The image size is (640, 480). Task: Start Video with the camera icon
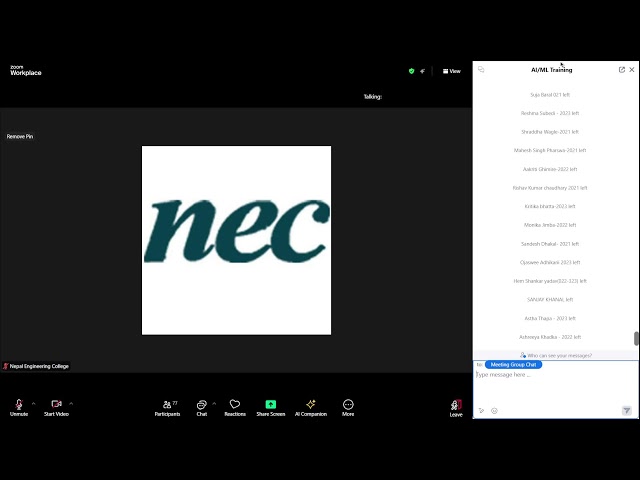coord(56,408)
